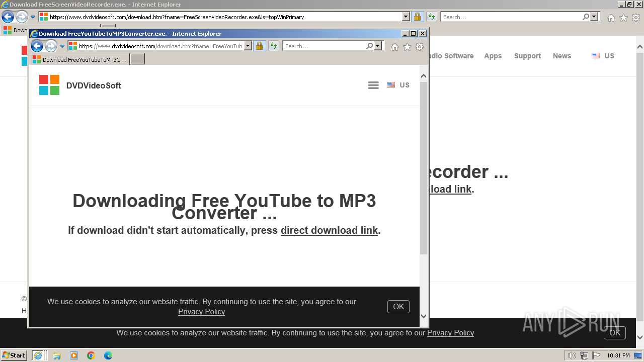This screenshot has height=362, width=644.
Task: Click background window scroll down arrow
Action: [x=640, y=337]
